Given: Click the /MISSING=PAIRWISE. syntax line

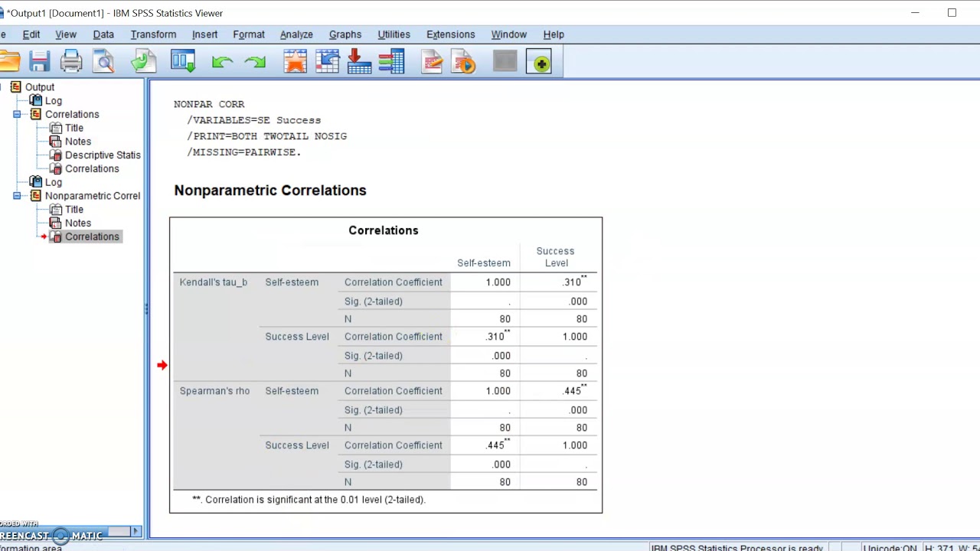Looking at the screenshot, I should tap(243, 152).
